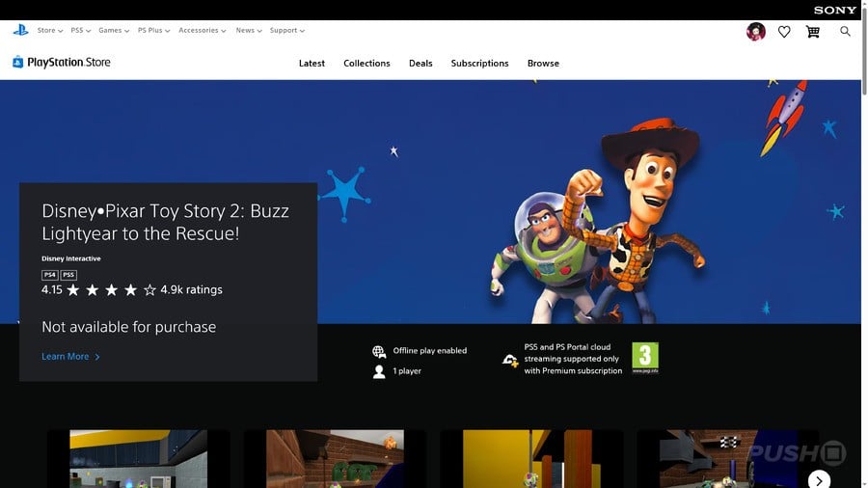Click the offline play globe icon
Image resolution: width=868 pixels, height=488 pixels.
click(379, 351)
